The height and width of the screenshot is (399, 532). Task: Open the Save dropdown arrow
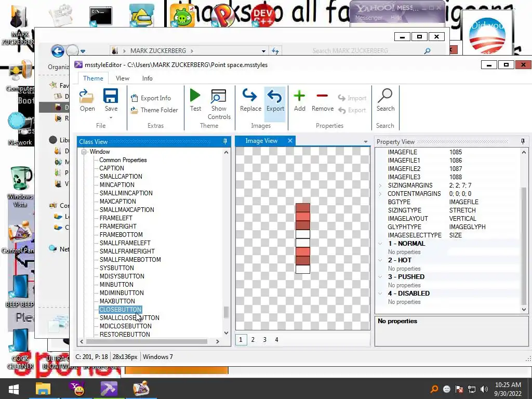[x=111, y=118]
